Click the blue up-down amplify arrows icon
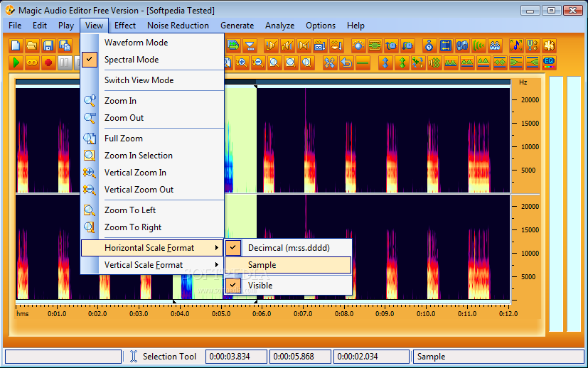Viewport: 588px width, 368px height. click(385, 63)
